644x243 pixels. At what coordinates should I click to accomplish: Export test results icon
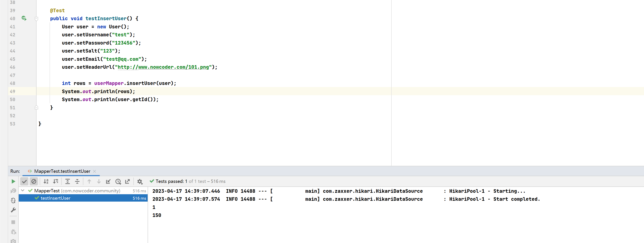point(127,181)
